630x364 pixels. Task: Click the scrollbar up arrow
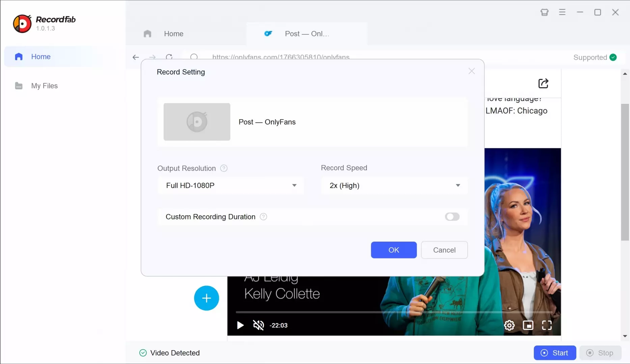click(625, 73)
